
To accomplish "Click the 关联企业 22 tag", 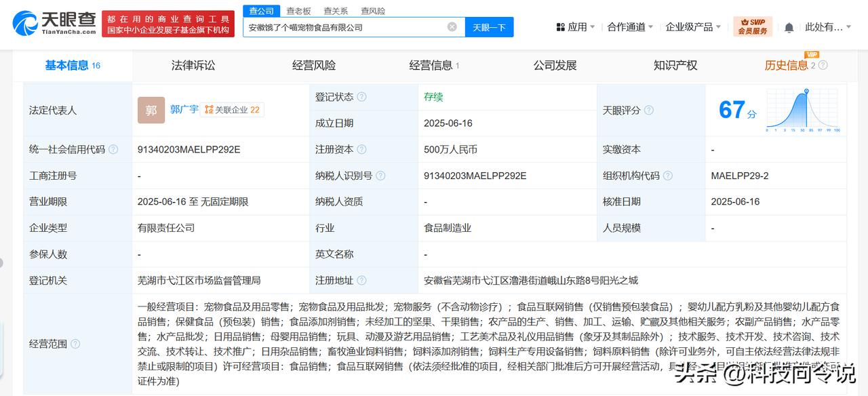I will pos(232,109).
